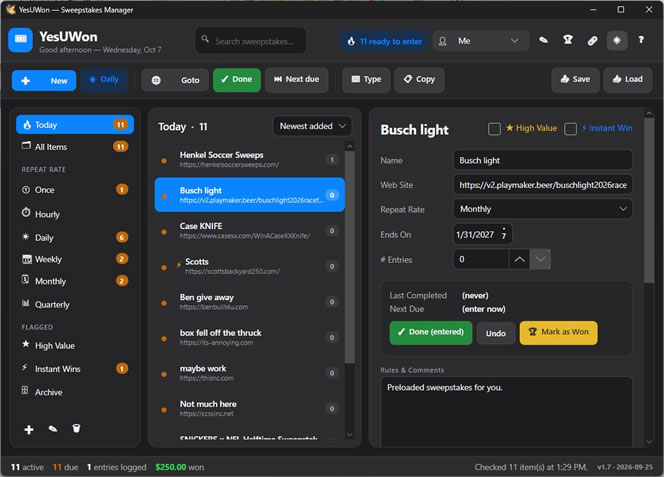
Task: Click the person icon beside Me
Action: (x=443, y=41)
